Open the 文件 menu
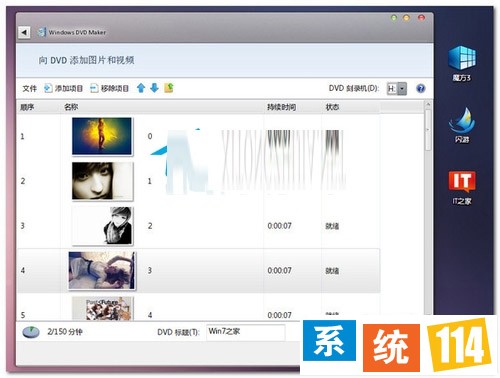 point(29,88)
